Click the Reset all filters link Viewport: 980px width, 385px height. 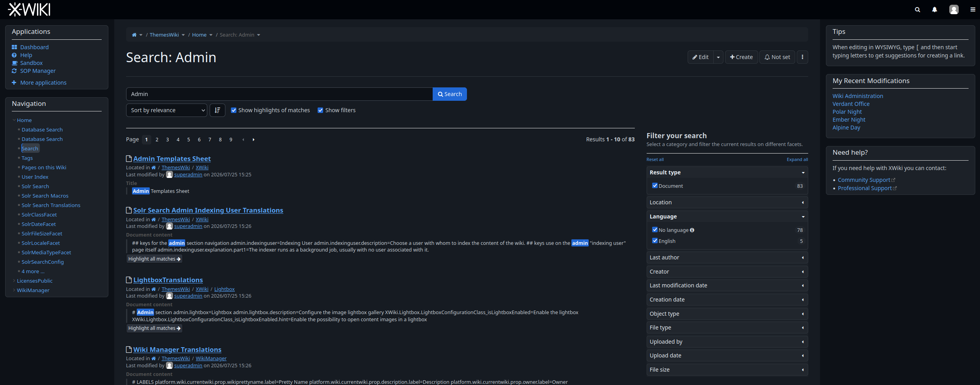655,159
